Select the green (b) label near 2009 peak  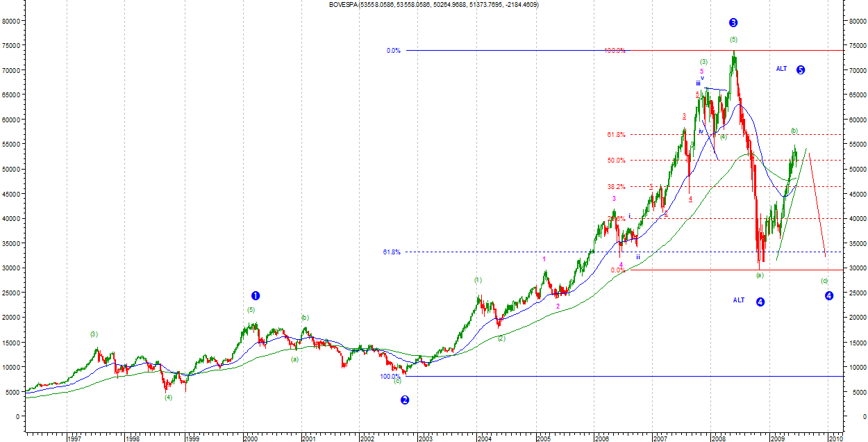tap(794, 131)
